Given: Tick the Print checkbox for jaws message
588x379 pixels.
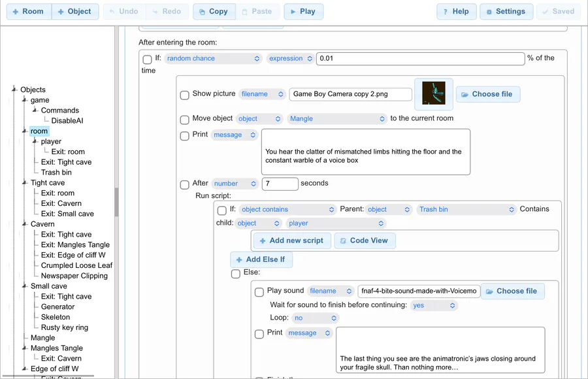Looking at the screenshot, I should [259, 334].
